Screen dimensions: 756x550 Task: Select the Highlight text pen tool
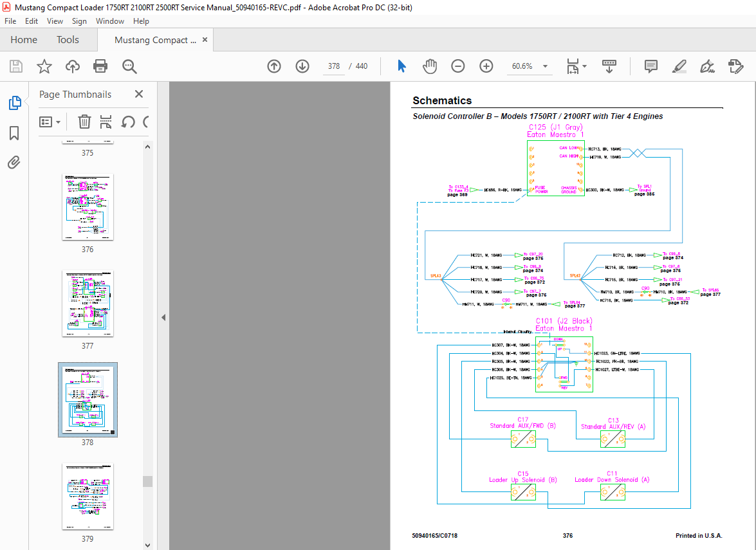[679, 66]
